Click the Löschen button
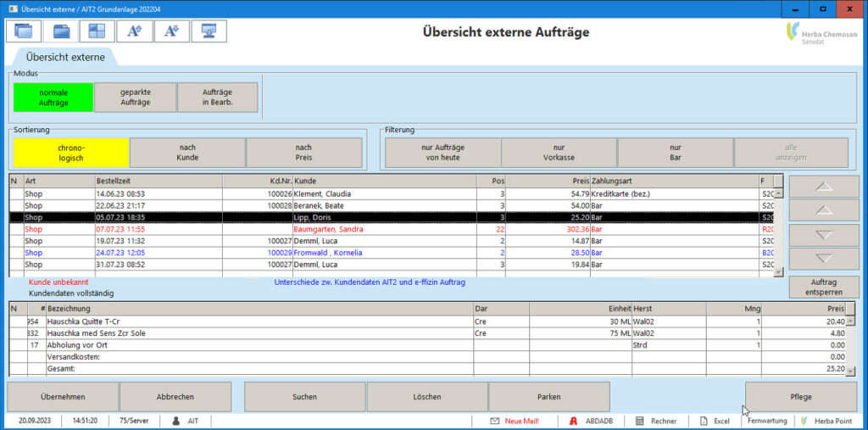 427,397
